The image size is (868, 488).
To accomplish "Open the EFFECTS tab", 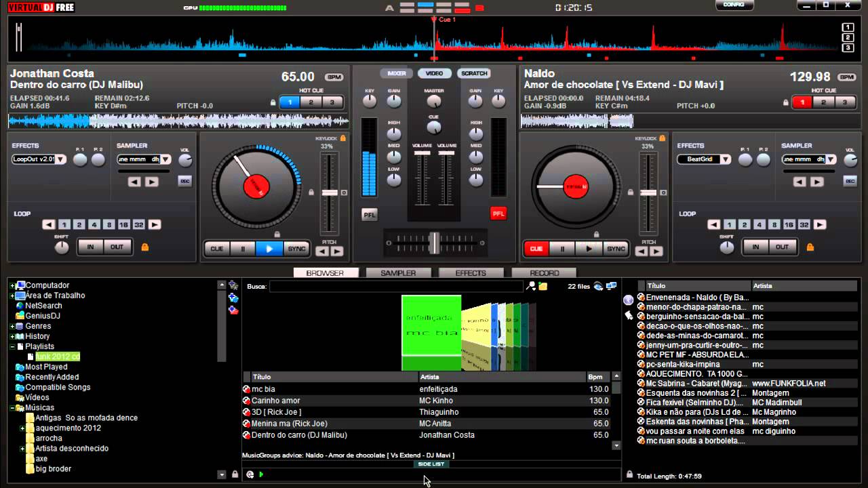I will coord(471,273).
